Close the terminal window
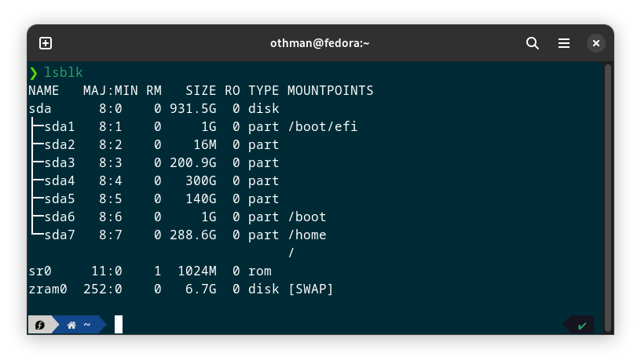The height and width of the screenshot is (364, 641). tap(595, 44)
